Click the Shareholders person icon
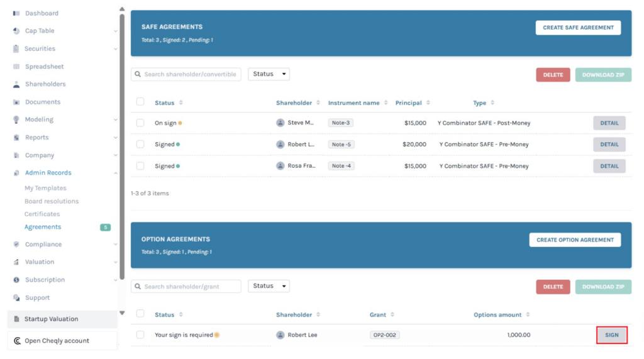The width and height of the screenshot is (644, 359). click(x=16, y=84)
